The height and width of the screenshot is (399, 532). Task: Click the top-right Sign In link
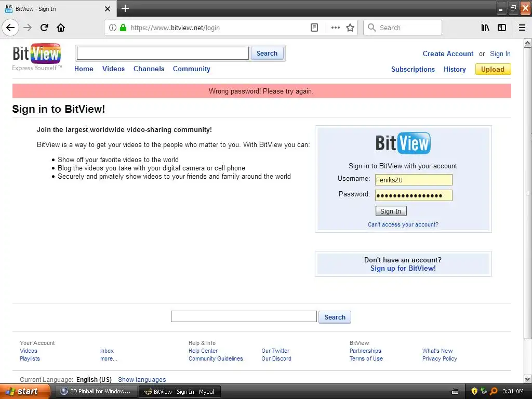point(500,54)
